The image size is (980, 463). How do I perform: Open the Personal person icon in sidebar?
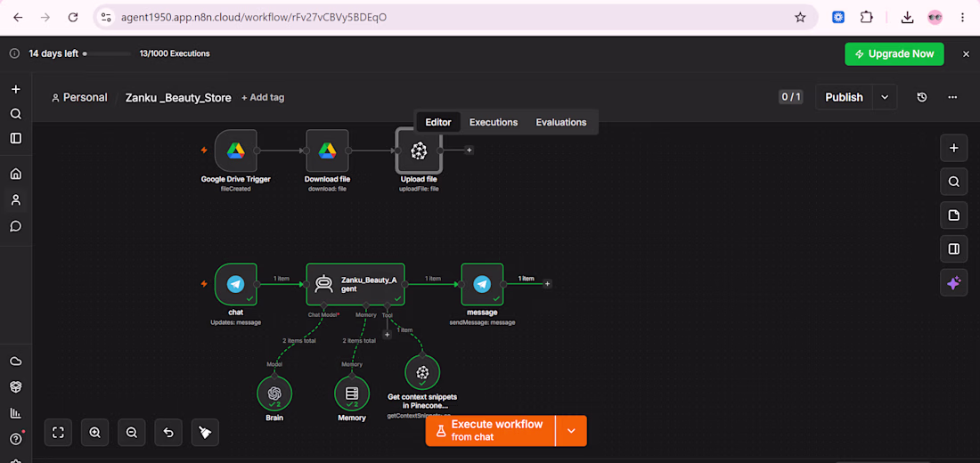click(x=16, y=200)
